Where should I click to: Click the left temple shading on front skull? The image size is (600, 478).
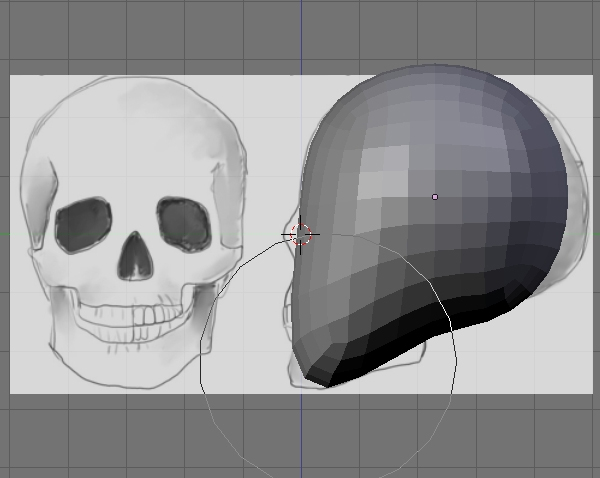pos(40,199)
